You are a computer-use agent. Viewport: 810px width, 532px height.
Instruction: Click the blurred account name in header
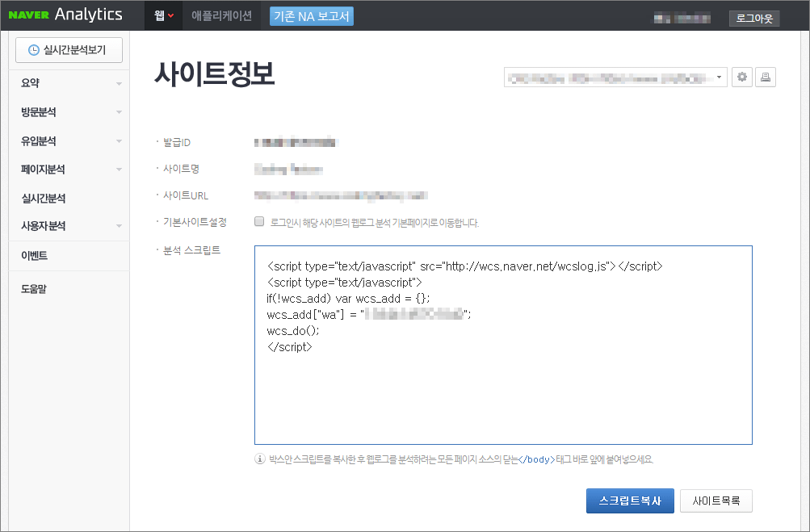[x=682, y=18]
